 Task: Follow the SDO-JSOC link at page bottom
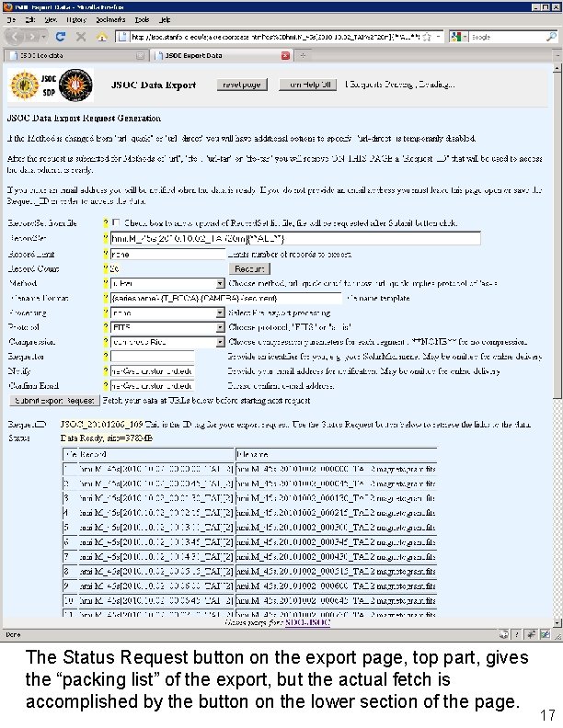click(x=307, y=622)
